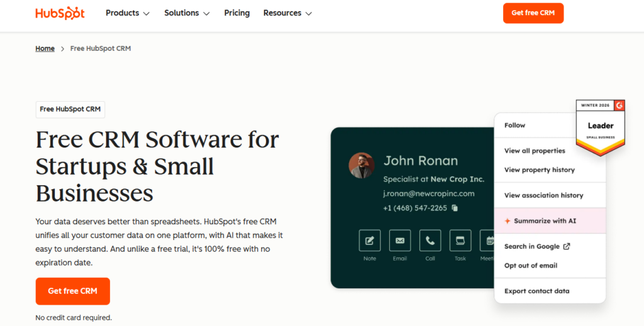Expand the Solutions dropdown menu
Screen dimensions: 644x326
pos(187,13)
